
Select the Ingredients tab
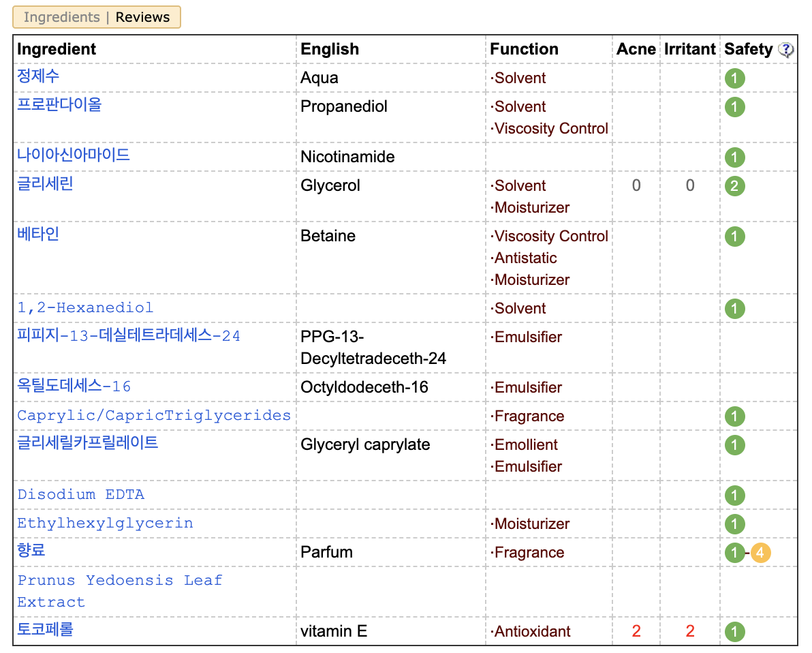(61, 18)
